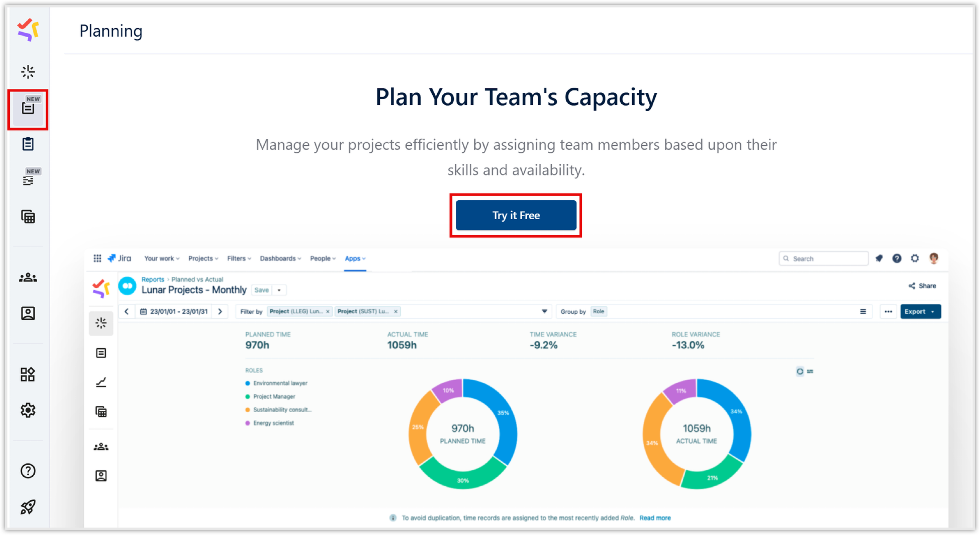Click the Try it Free button

[x=516, y=215]
